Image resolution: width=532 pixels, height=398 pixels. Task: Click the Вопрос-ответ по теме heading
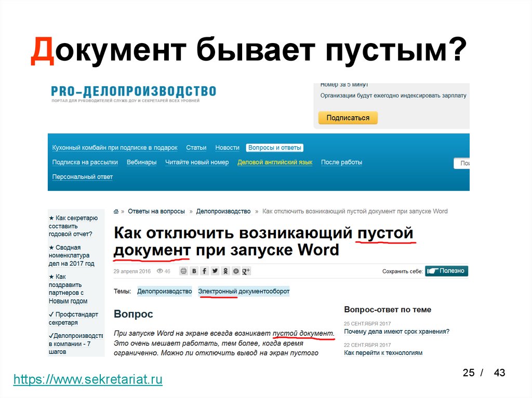coord(388,309)
